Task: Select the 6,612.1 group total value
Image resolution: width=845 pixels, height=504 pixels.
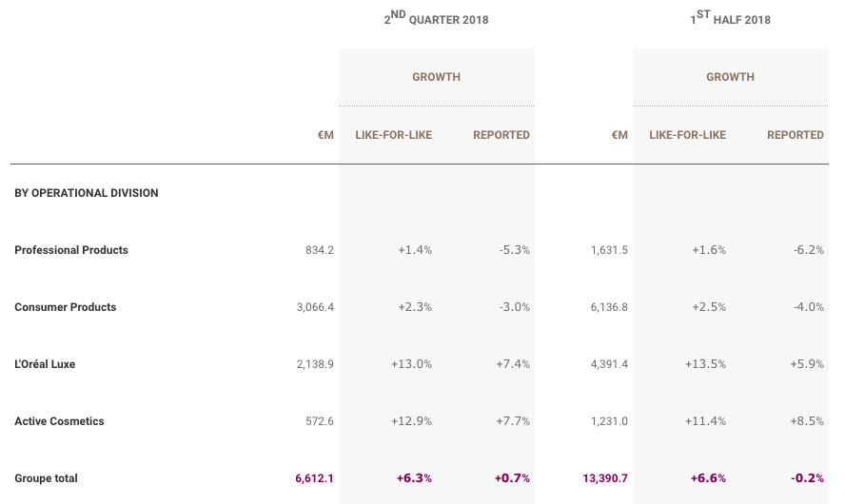Action: (314, 478)
